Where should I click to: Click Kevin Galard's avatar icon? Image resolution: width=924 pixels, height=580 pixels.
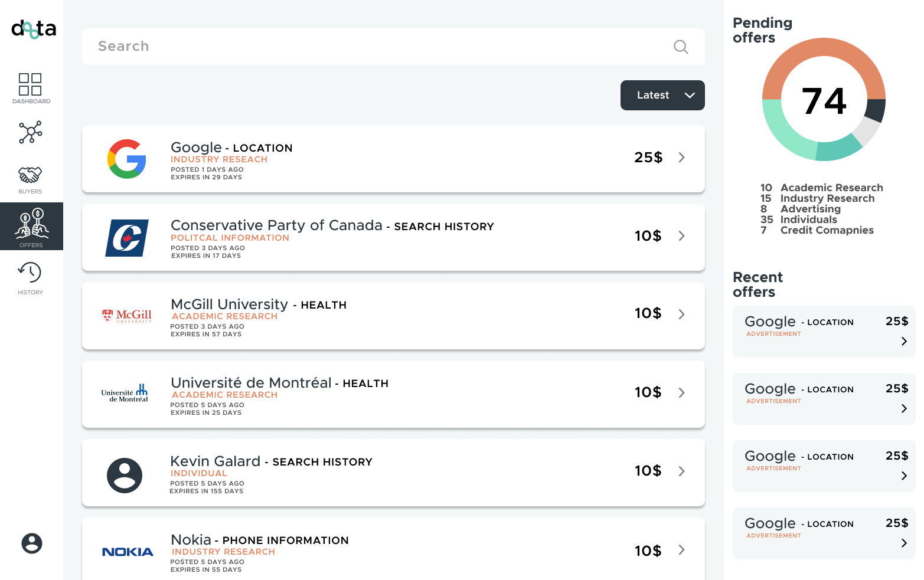click(125, 476)
